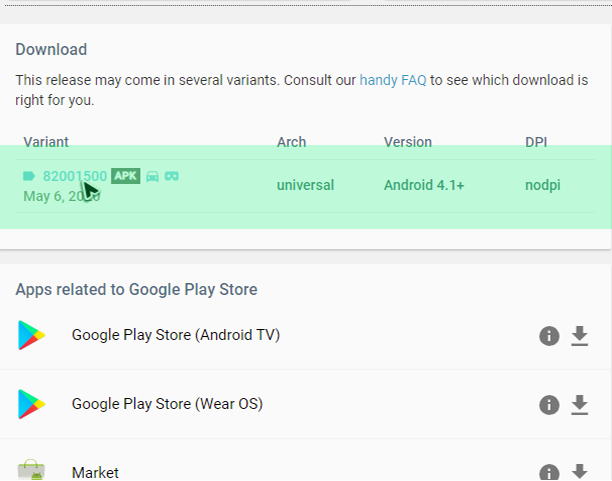Click the 'DPI' column header
The height and width of the screenshot is (481, 612).
point(536,142)
